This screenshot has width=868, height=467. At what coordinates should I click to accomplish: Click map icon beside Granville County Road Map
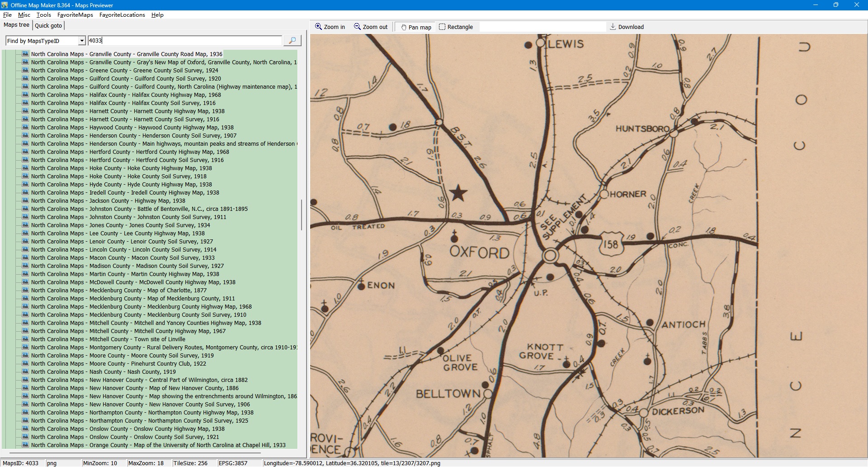point(25,54)
